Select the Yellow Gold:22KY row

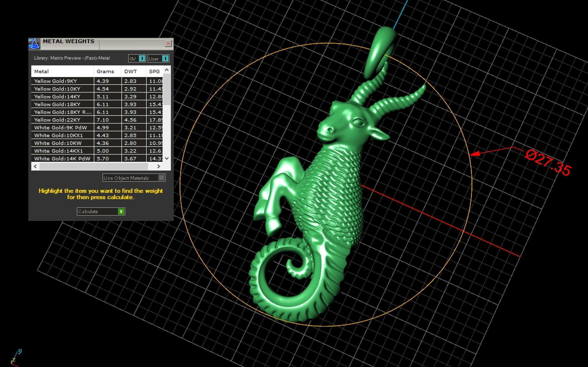97,120
